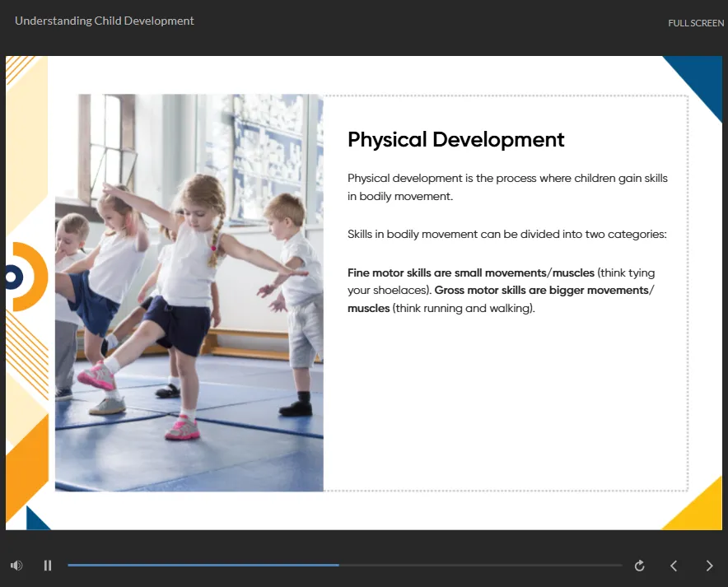728x587 pixels.
Task: Pause the slide playback
Action: [x=47, y=565]
